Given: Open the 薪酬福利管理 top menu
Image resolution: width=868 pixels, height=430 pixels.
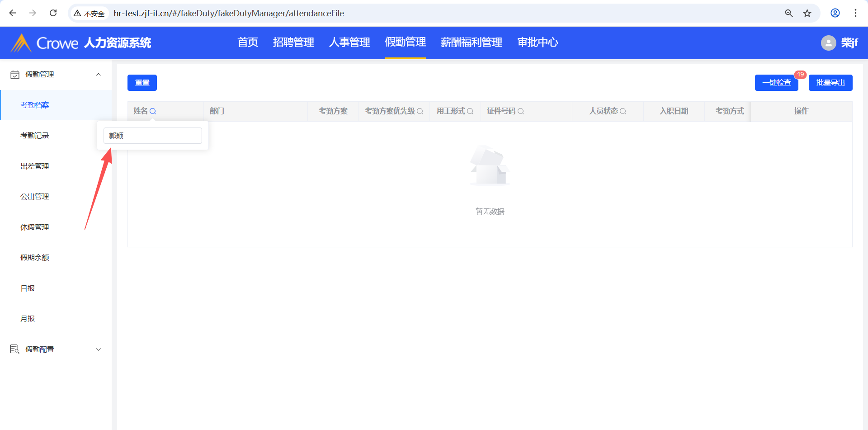Looking at the screenshot, I should 471,43.
